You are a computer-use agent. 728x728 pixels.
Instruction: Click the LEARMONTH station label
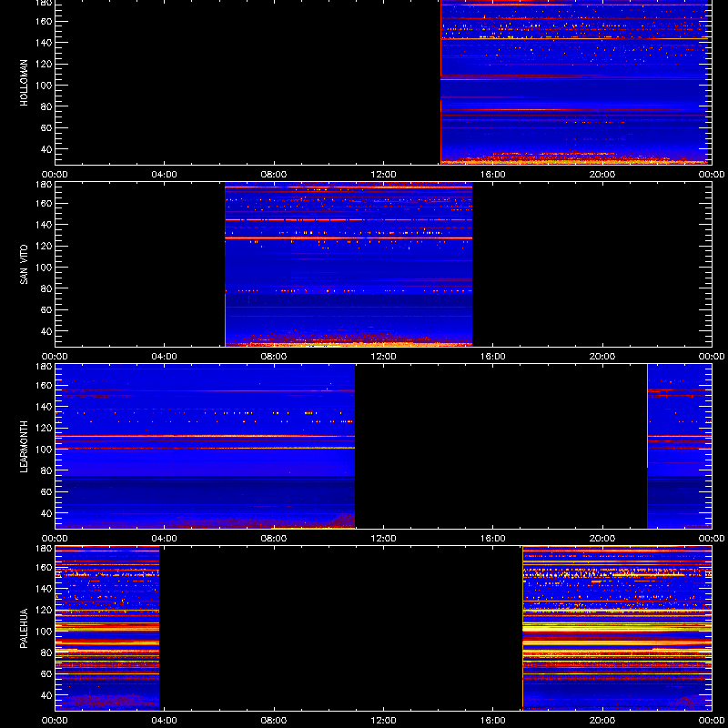point(24,447)
